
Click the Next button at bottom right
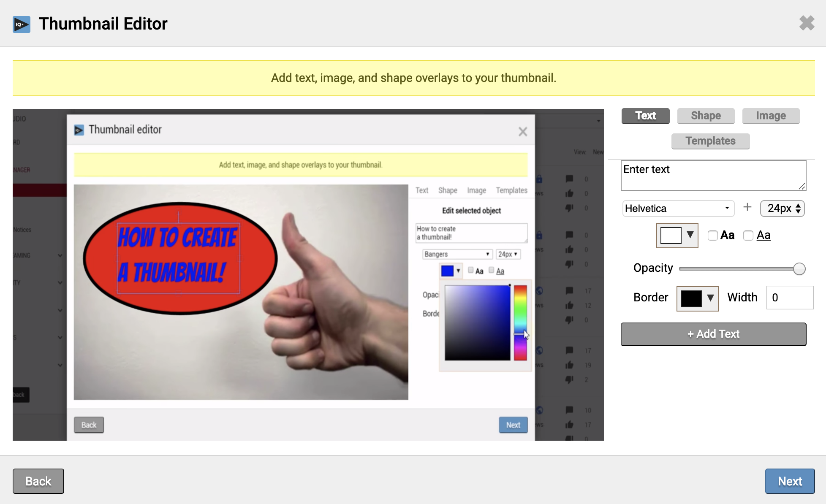790,481
